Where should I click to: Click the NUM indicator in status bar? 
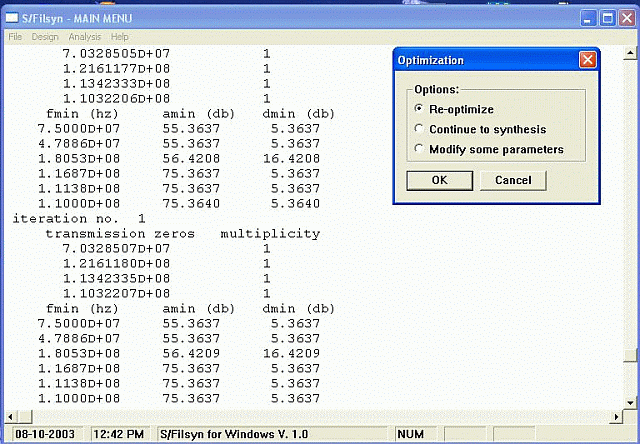pyautogui.click(x=411, y=434)
